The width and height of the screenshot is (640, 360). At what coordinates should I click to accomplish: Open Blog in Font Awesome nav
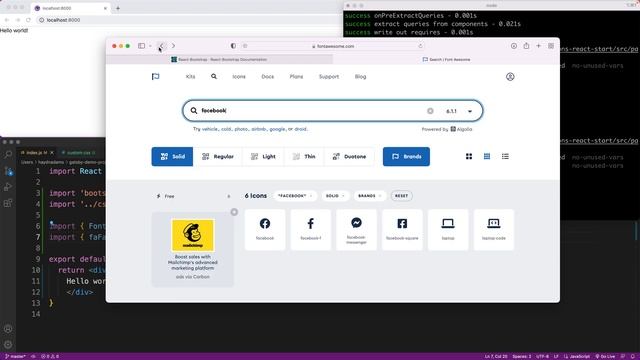tap(360, 77)
